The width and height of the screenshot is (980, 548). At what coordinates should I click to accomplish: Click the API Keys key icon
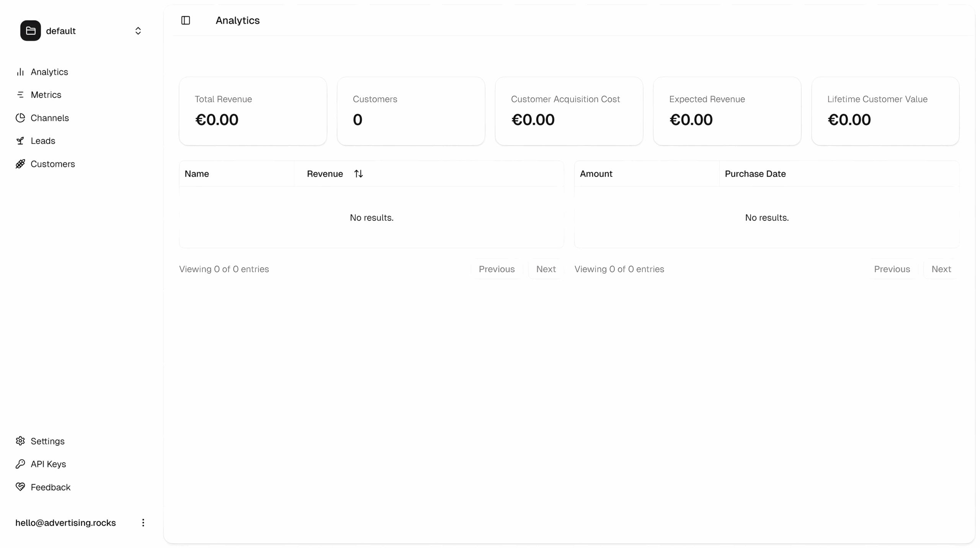[20, 464]
